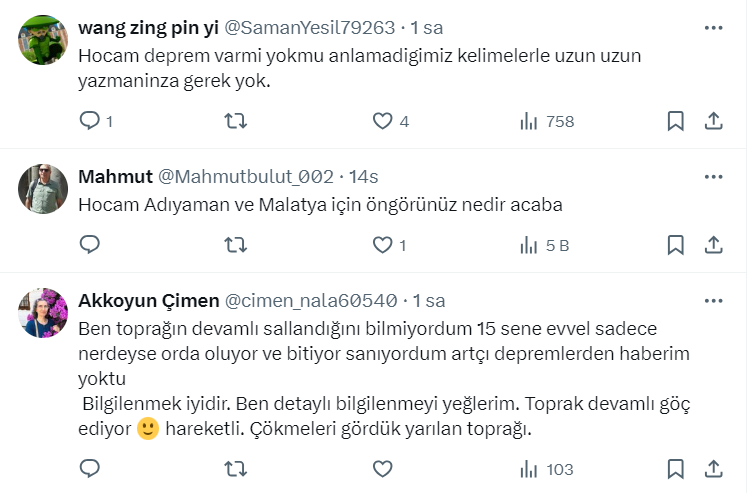Reply to wang zing pin yi's tweet
The width and height of the screenshot is (751, 493).
pyautogui.click(x=90, y=121)
